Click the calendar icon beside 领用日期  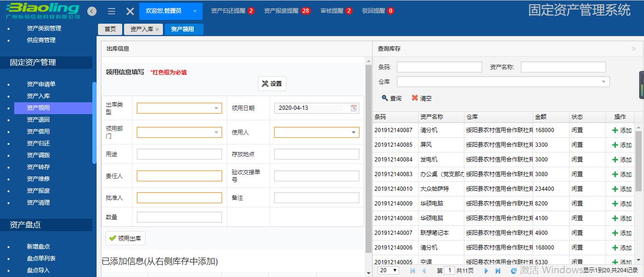click(353, 108)
